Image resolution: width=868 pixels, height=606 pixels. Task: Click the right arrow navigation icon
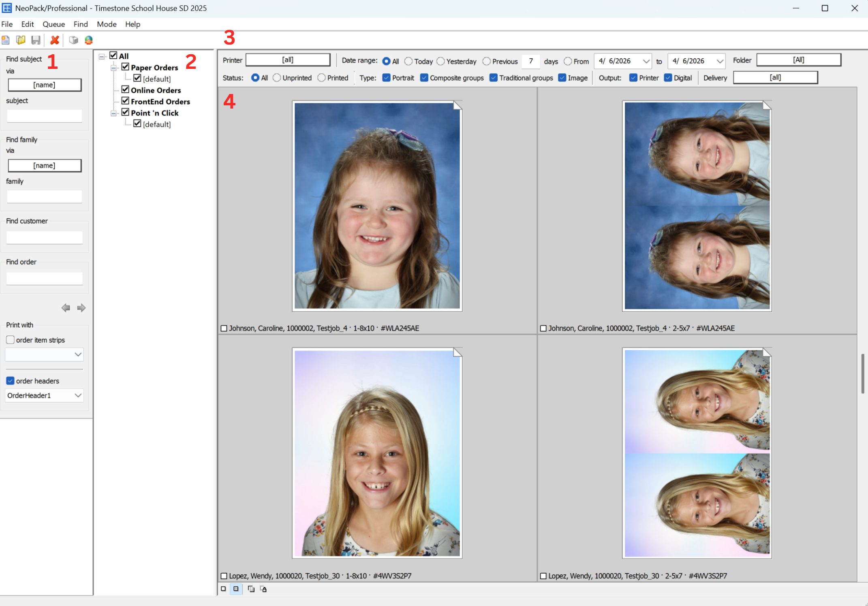pyautogui.click(x=81, y=308)
